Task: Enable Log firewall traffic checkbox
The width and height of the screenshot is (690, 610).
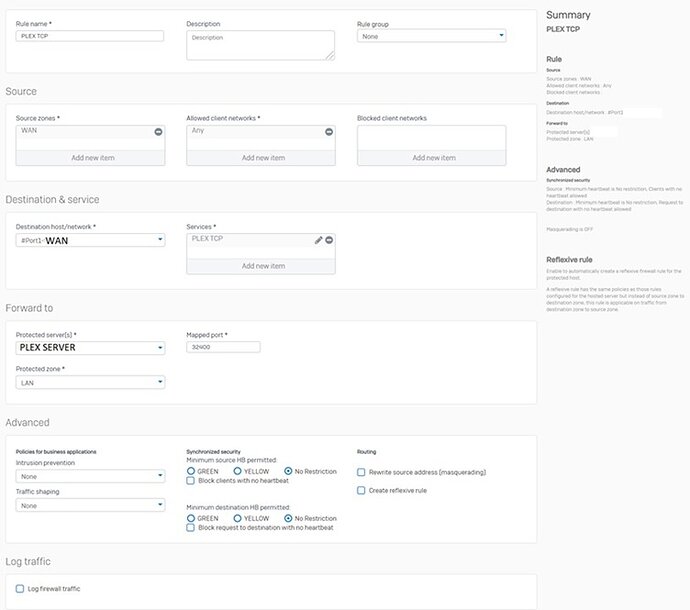Action: (x=20, y=589)
